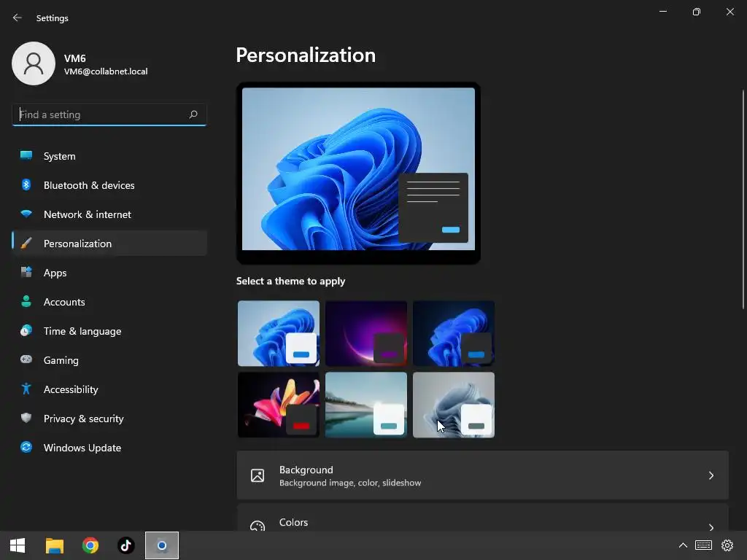This screenshot has height=560, width=747.
Task: Open File Explorer from the taskbar
Action: coord(54,545)
